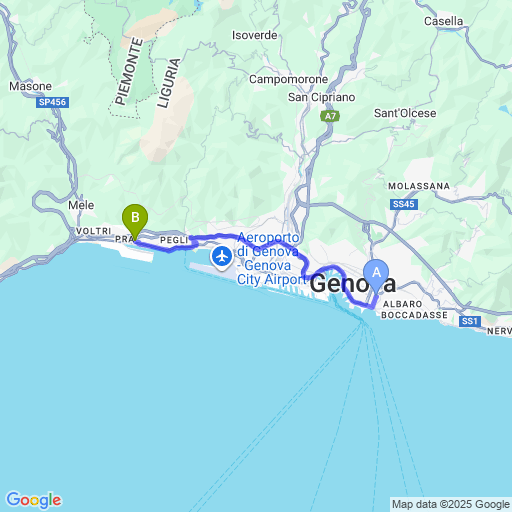Open the Google logo link
The height and width of the screenshot is (512, 512).
[34, 500]
